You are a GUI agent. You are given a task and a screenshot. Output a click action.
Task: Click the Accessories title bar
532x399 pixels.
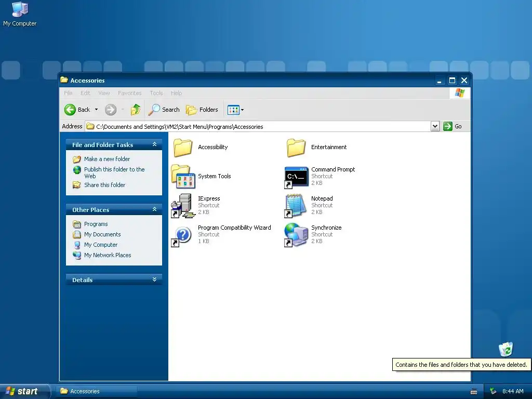coord(247,81)
